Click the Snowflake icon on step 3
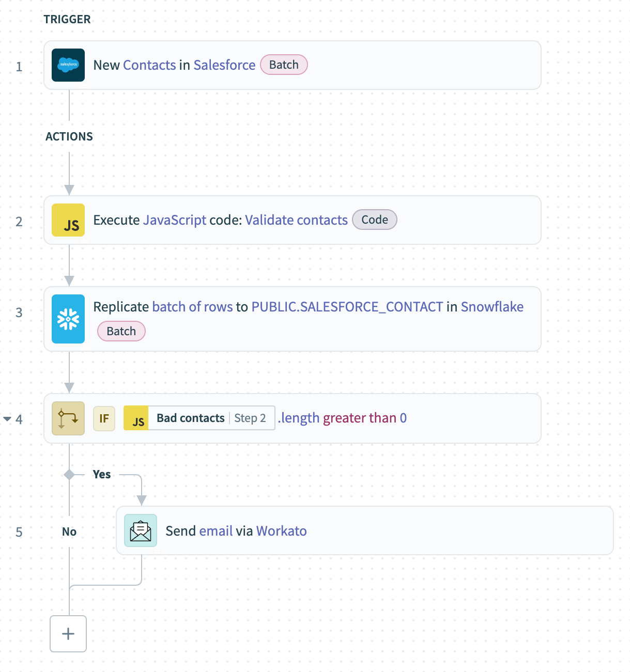 point(68,319)
